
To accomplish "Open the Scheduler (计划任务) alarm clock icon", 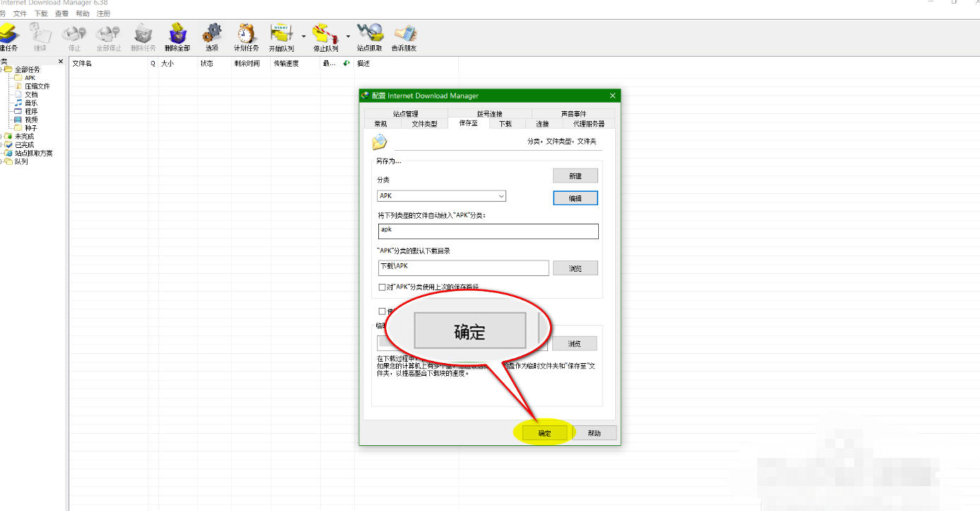I will click(x=247, y=37).
